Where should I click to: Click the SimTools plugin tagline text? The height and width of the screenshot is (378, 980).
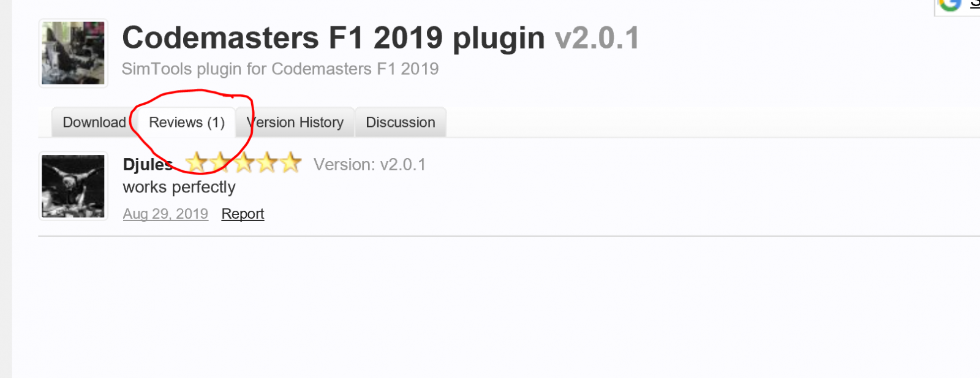[280, 69]
